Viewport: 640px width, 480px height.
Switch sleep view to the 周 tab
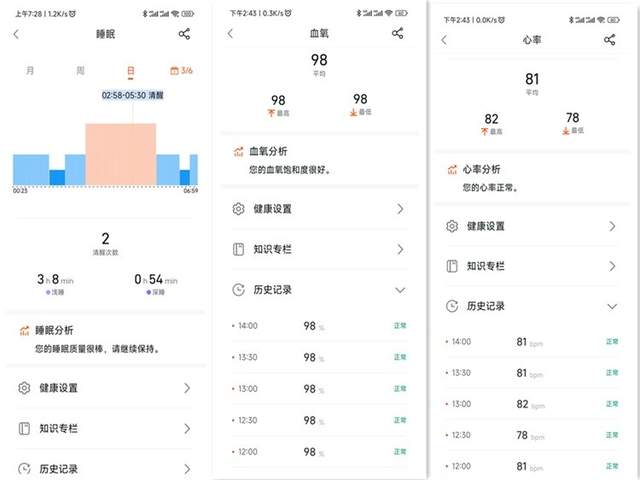click(80, 71)
